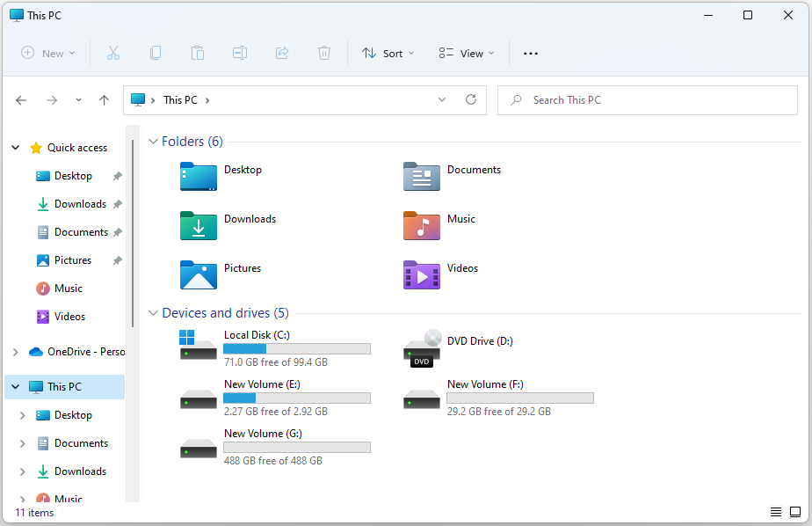Image resolution: width=812 pixels, height=526 pixels.
Task: Unpin Downloads from Quick access
Action: coord(117,203)
